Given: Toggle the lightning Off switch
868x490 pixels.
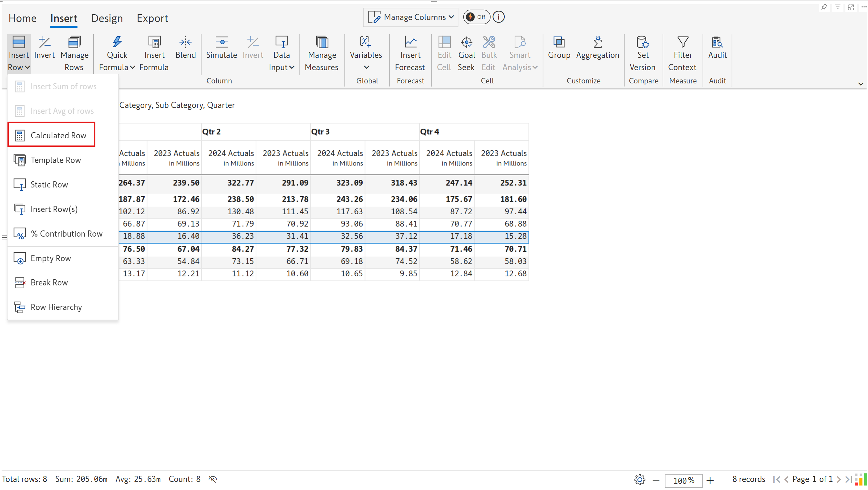Looking at the screenshot, I should tap(476, 17).
